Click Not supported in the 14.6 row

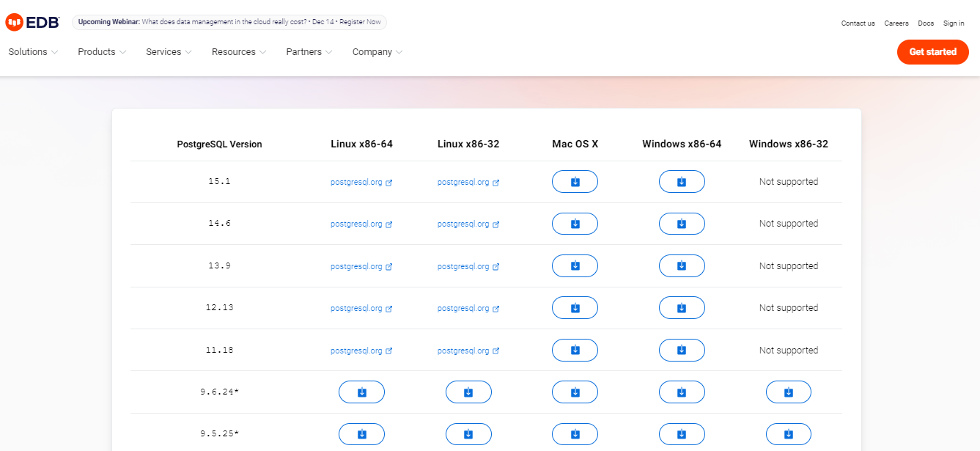coord(789,224)
